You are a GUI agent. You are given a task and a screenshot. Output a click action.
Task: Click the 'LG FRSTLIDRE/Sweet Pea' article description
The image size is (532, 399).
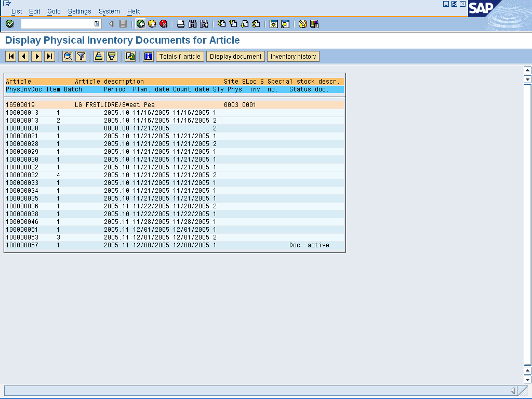click(115, 105)
